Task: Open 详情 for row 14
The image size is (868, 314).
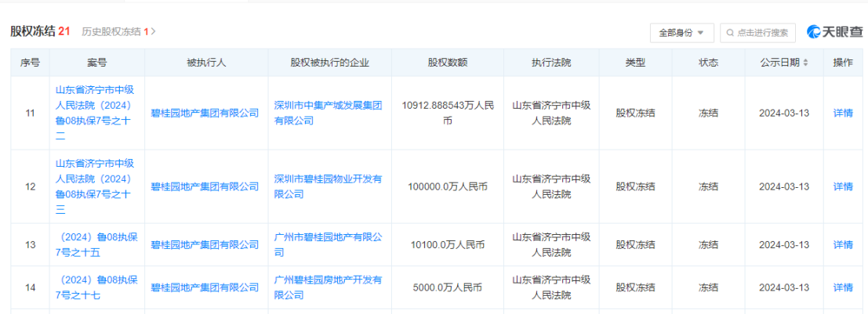Action: point(843,287)
